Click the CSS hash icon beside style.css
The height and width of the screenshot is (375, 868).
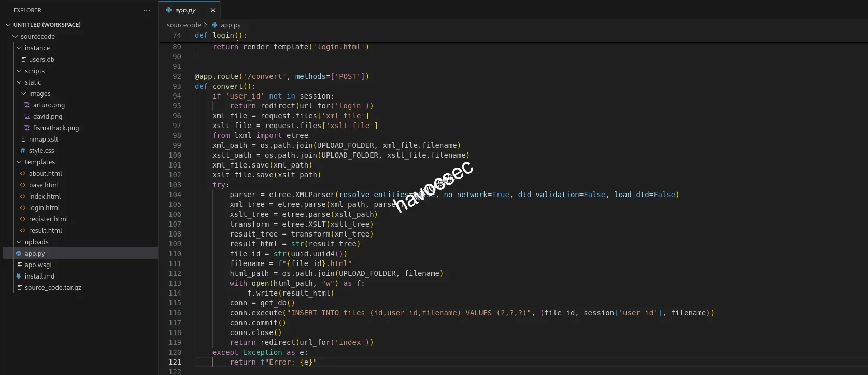pyautogui.click(x=23, y=151)
